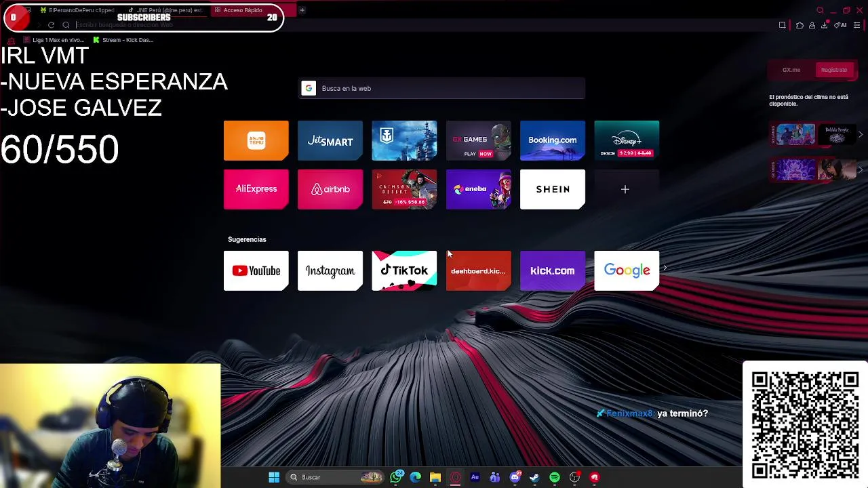Expand the GX Games row arrow

(x=861, y=135)
